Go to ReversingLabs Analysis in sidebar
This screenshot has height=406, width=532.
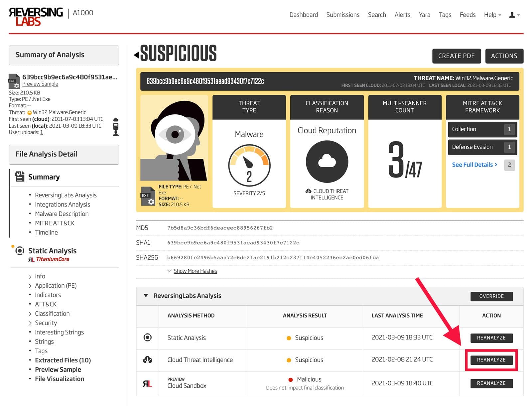point(66,195)
